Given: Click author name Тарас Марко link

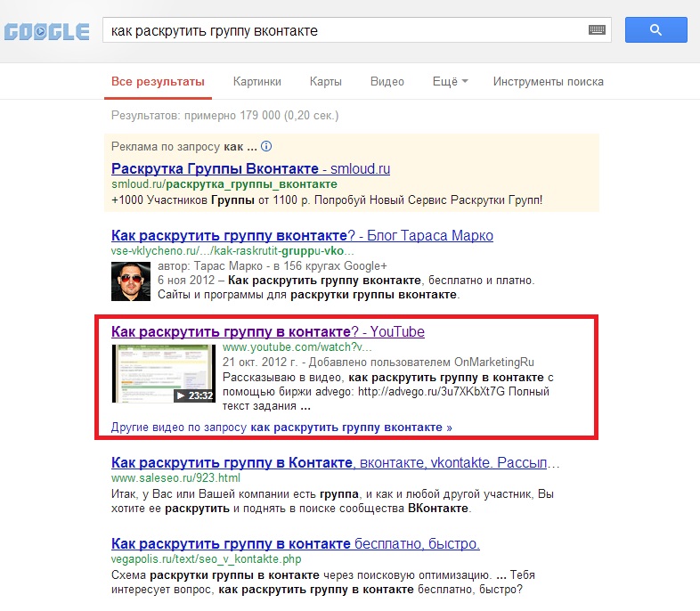Looking at the screenshot, I should (228, 266).
